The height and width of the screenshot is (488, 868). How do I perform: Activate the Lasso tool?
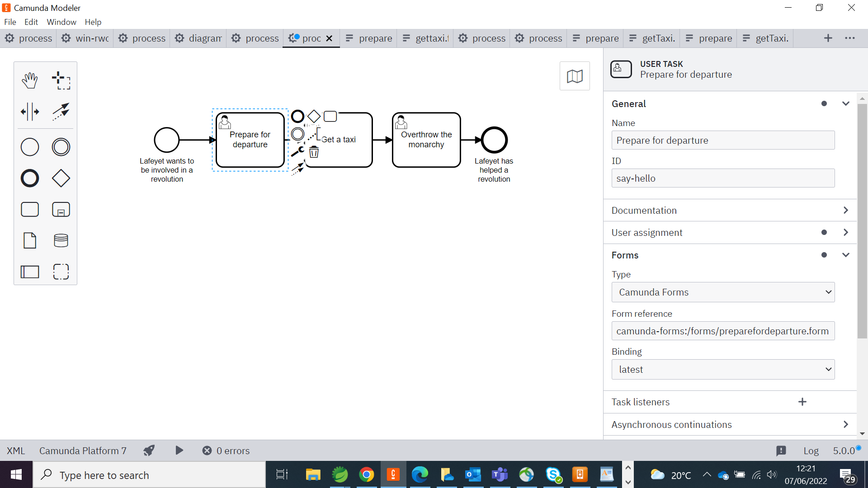pyautogui.click(x=61, y=80)
